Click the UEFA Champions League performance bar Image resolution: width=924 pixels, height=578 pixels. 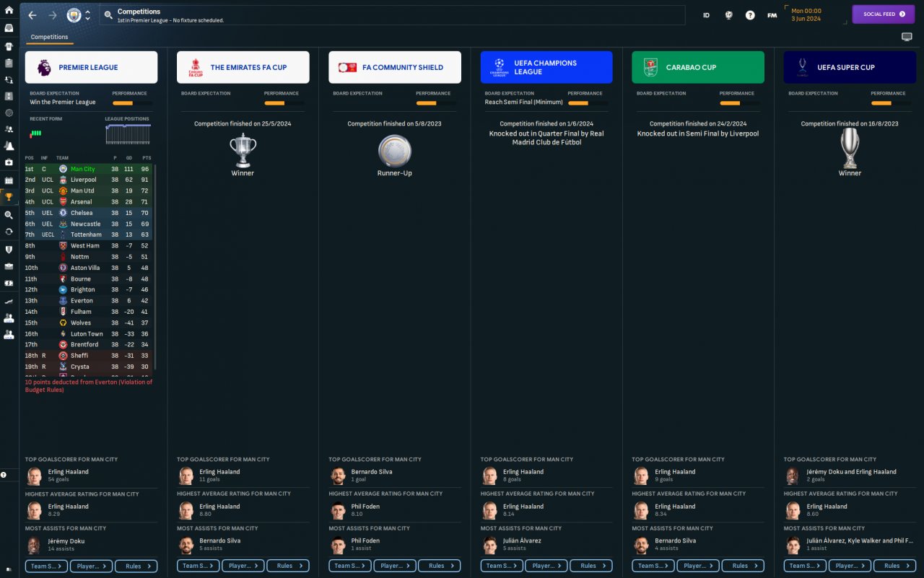588,102
